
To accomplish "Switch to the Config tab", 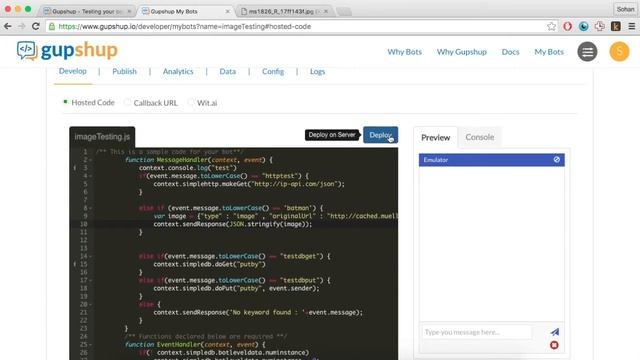I will click(x=273, y=71).
